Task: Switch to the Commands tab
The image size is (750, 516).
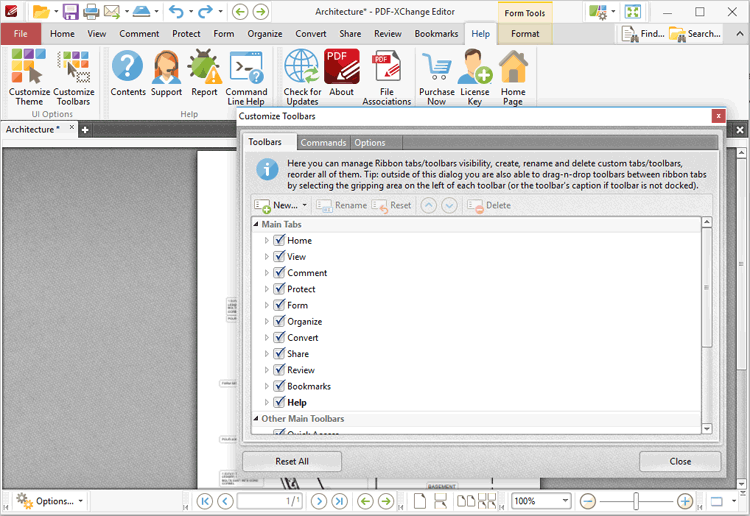Action: pos(323,143)
